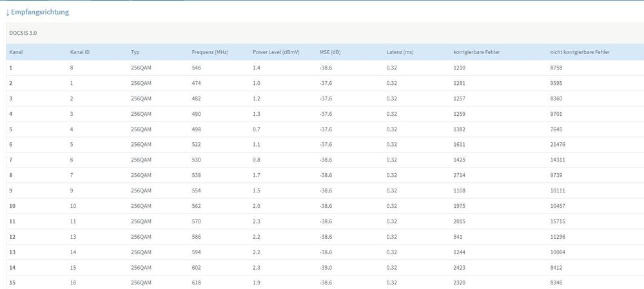
Task: Click the power level value 1.7
Action: [x=257, y=175]
